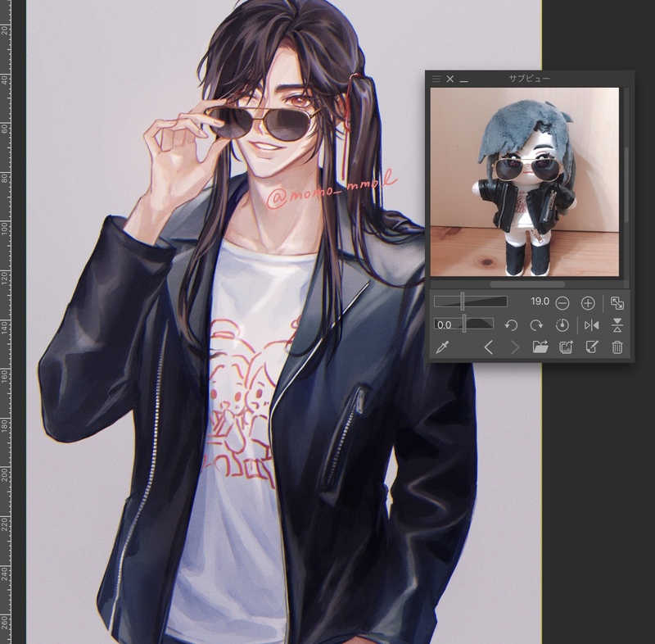Click the Sub View zoom scale slider
Screen dimensions: 655x644
tap(470, 302)
